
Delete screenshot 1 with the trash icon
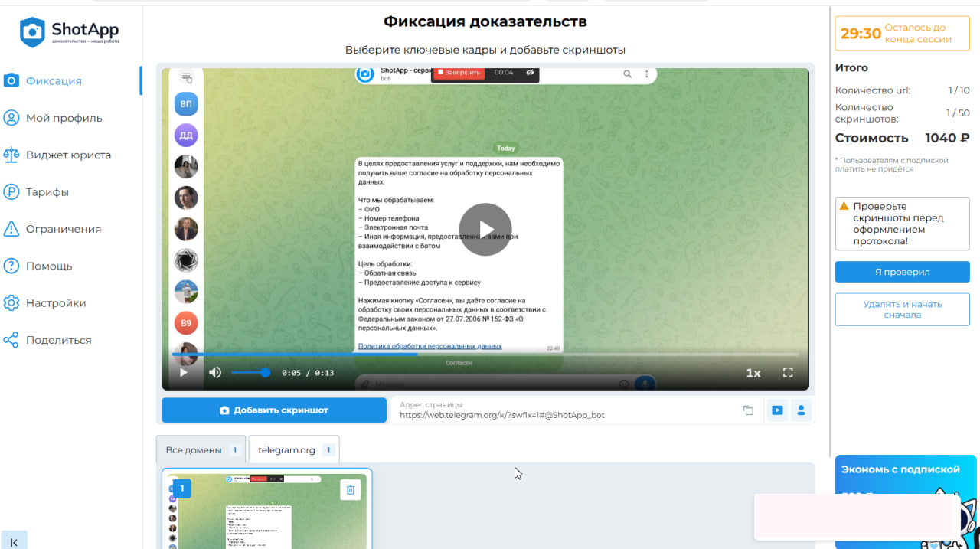[351, 490]
